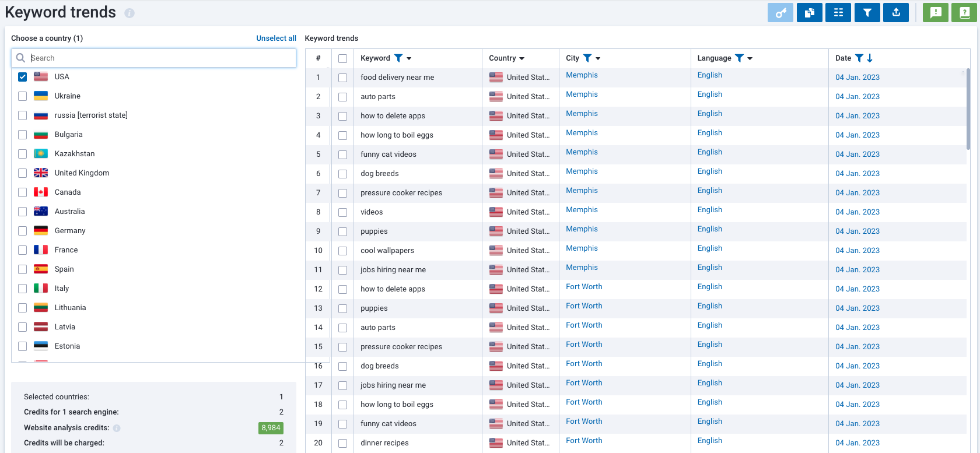Click Fort Worth city link in row 12
Viewport: 980px width, 453px height.
click(584, 287)
